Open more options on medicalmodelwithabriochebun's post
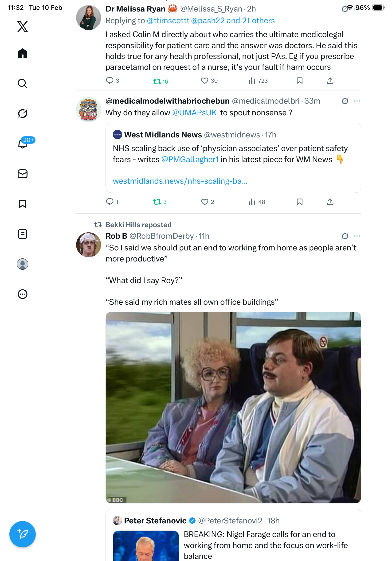The image size is (392, 561). 357,101
